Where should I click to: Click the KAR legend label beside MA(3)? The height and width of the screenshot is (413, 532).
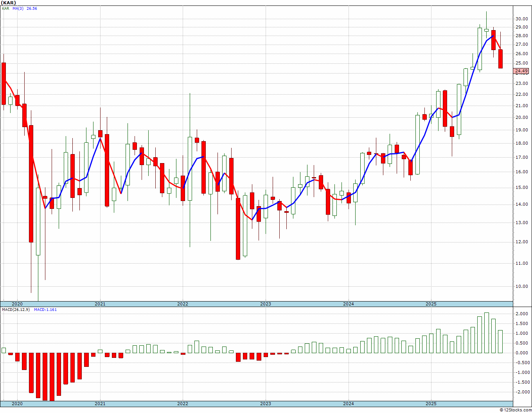5,9
